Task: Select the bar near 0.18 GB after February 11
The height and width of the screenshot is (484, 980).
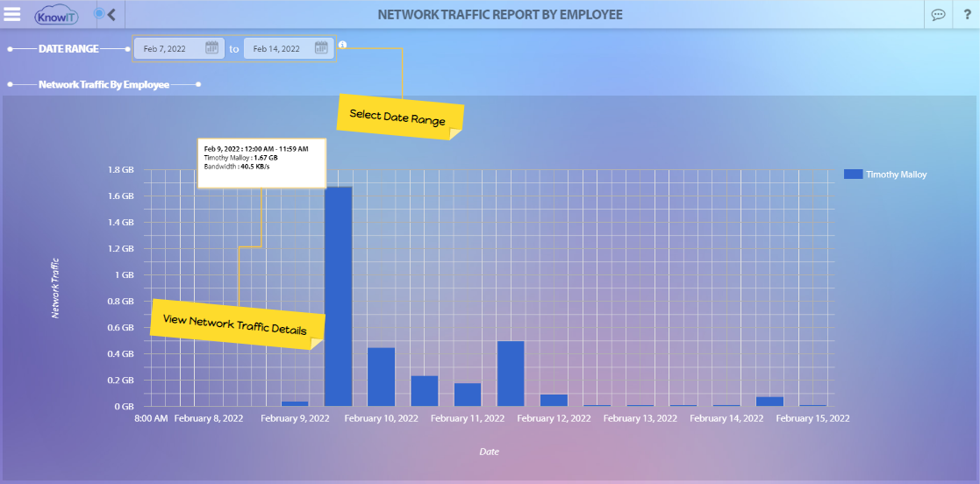Action: click(x=468, y=395)
